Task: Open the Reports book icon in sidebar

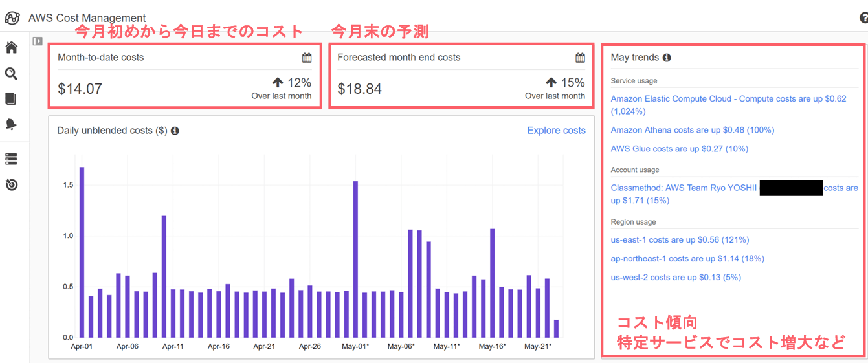Action: tap(11, 99)
